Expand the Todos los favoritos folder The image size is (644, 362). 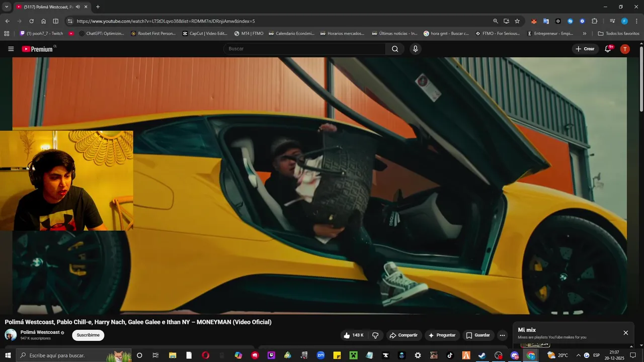[618, 34]
